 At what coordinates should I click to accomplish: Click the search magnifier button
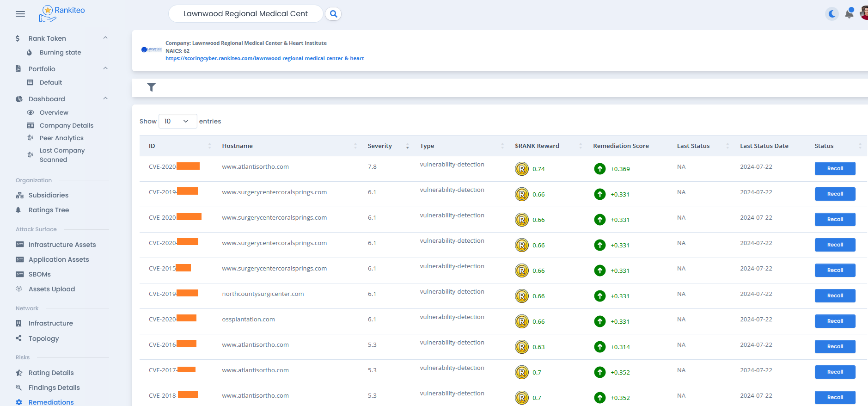click(x=333, y=14)
